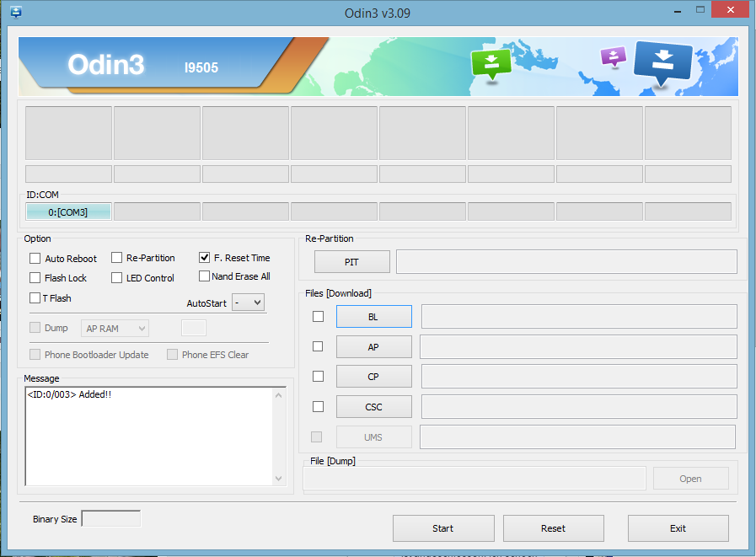Open the AutoStart dropdown
The width and height of the screenshot is (756, 557).
(248, 302)
